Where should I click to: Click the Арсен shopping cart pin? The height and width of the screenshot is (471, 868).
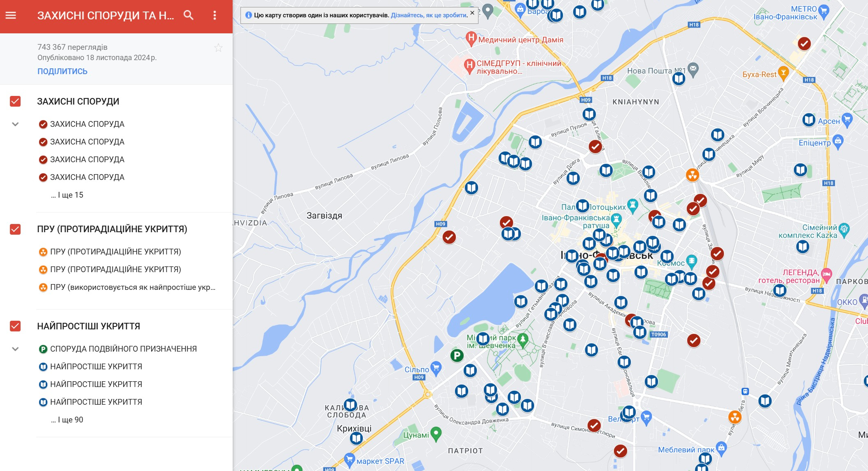click(x=847, y=119)
